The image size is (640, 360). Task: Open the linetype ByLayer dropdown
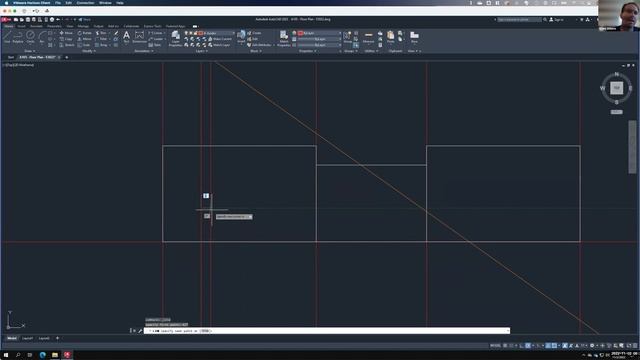coord(319,45)
